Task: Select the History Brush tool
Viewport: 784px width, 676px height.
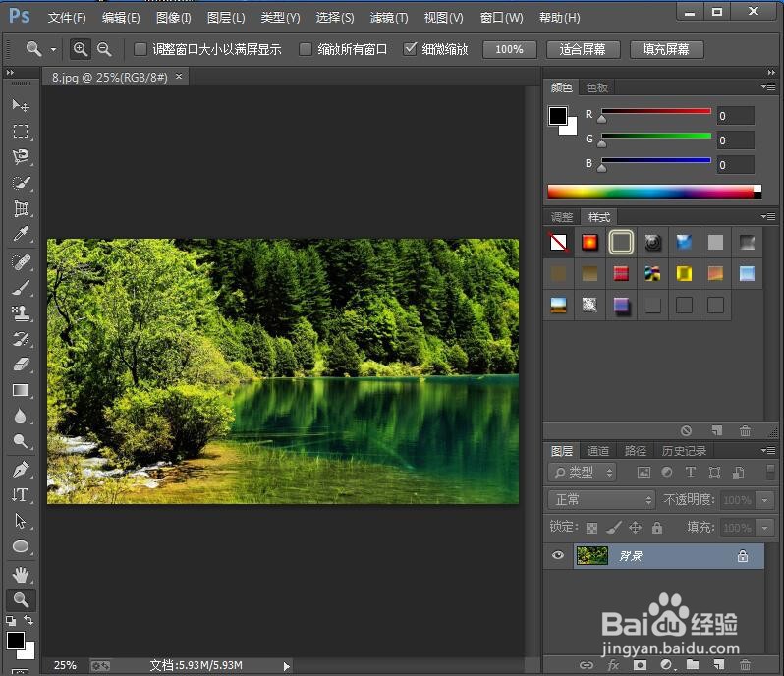Action: [x=21, y=339]
